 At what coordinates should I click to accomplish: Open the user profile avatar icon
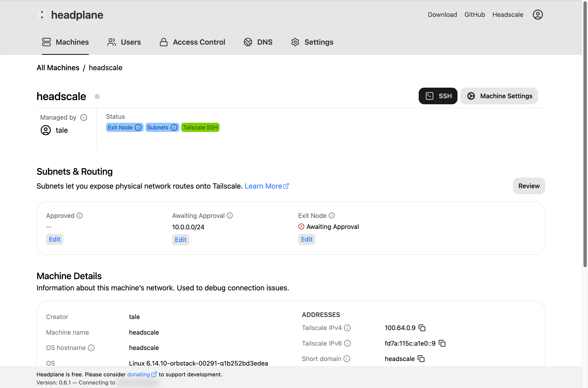tap(538, 15)
